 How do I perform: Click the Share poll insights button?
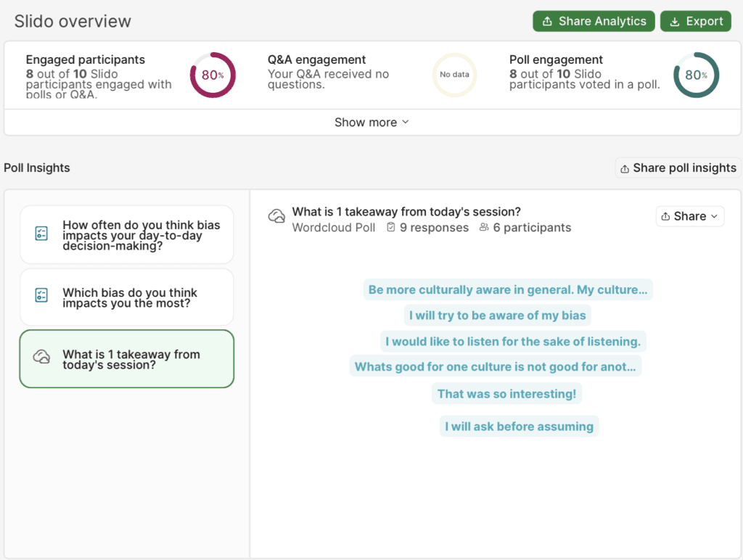[x=677, y=168]
